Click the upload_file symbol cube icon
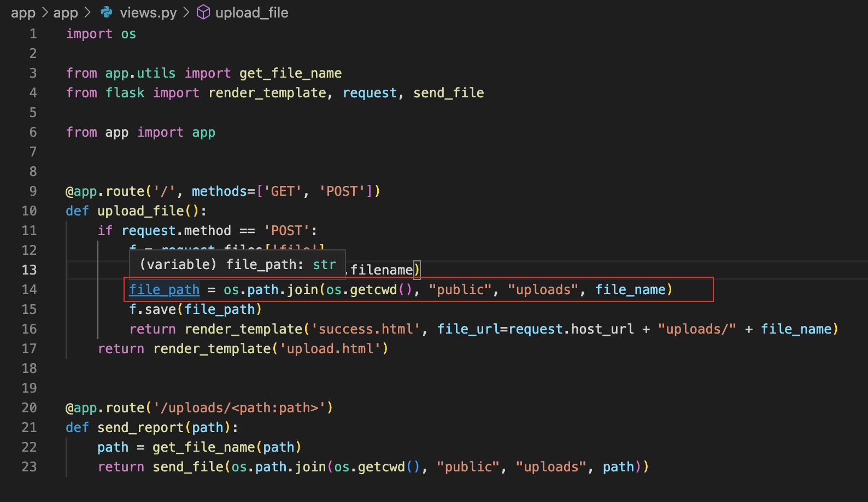The width and height of the screenshot is (868, 502). pyautogui.click(x=203, y=12)
